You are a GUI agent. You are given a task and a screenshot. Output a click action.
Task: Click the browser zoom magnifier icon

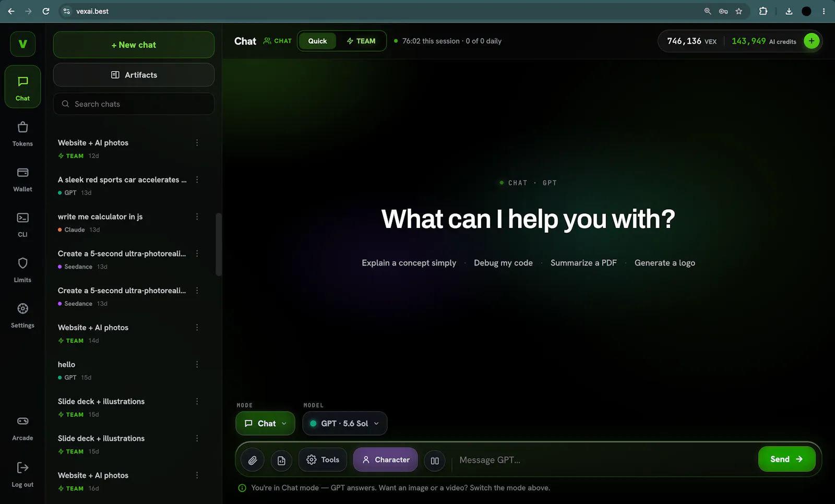pos(708,11)
